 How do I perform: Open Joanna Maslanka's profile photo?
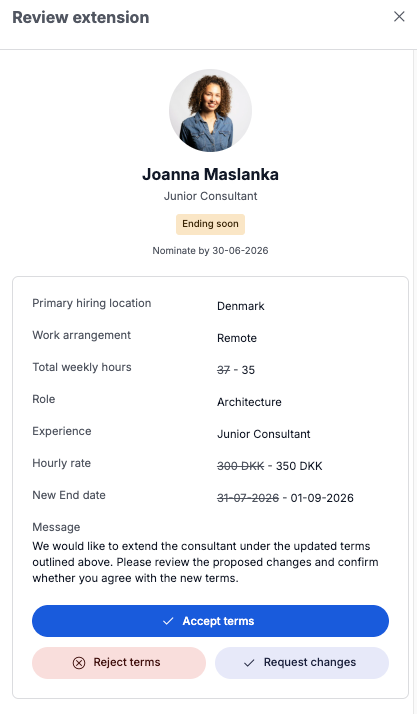pos(210,110)
